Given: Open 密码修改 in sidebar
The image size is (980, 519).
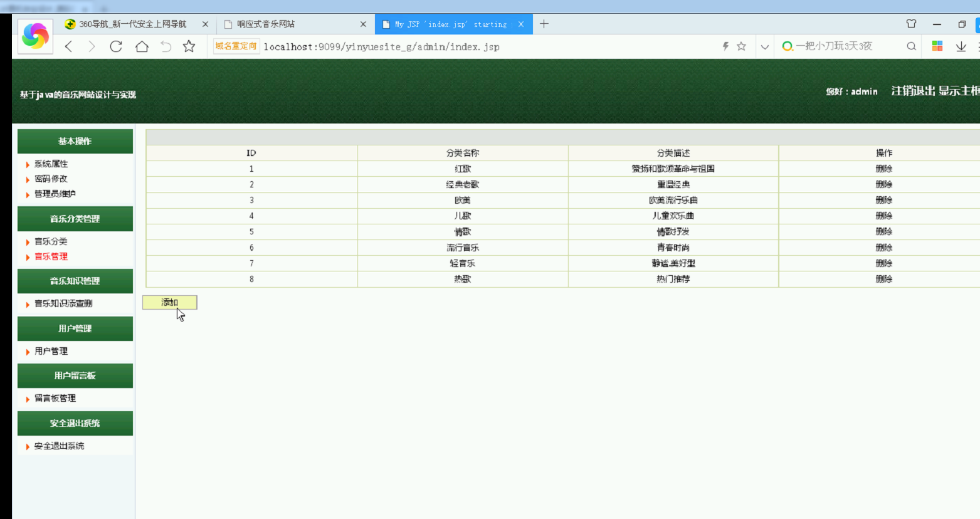Looking at the screenshot, I should pos(51,179).
